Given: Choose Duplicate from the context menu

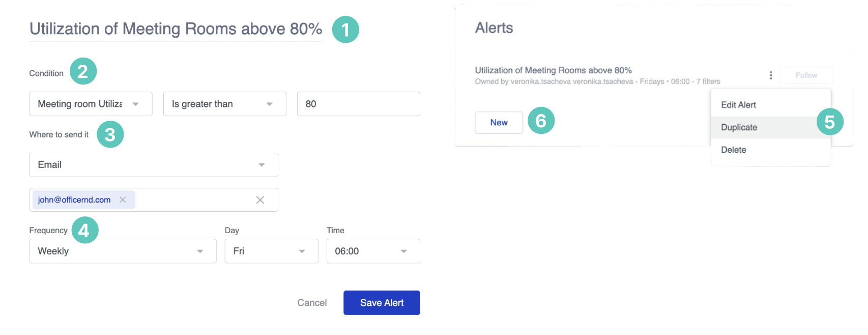Looking at the screenshot, I should [770, 127].
